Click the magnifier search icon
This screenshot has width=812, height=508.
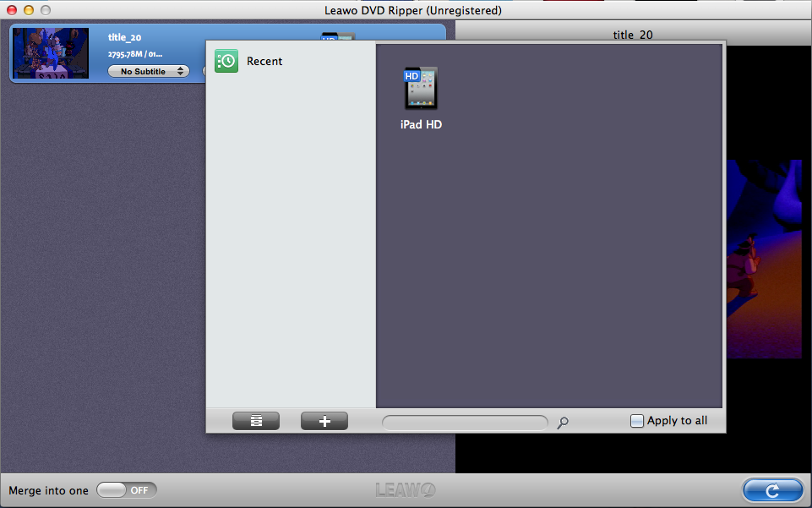click(563, 423)
